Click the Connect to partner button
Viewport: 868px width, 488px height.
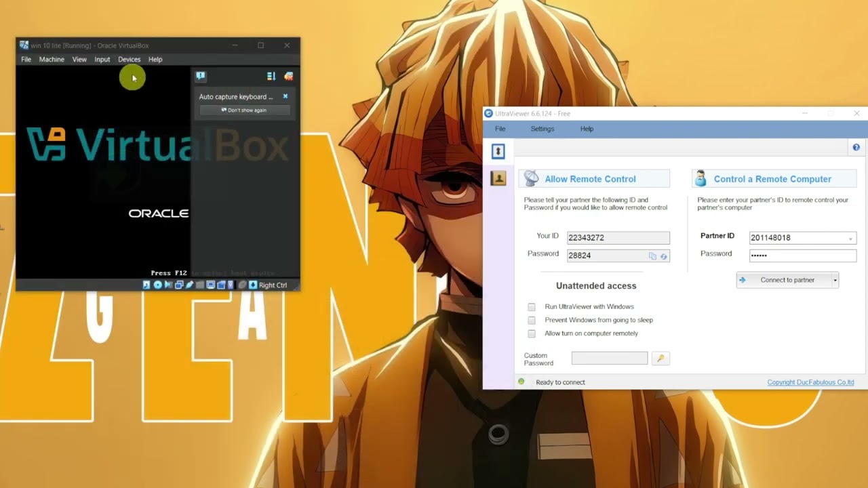[784, 280]
